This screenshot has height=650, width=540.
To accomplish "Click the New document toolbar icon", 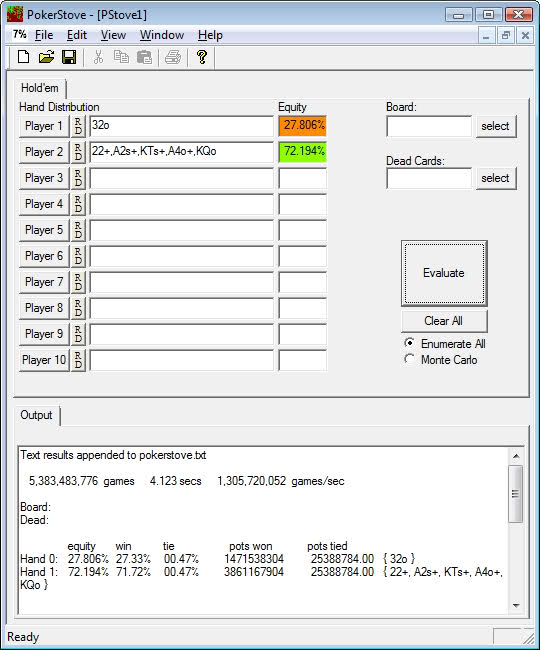I will coord(24,57).
